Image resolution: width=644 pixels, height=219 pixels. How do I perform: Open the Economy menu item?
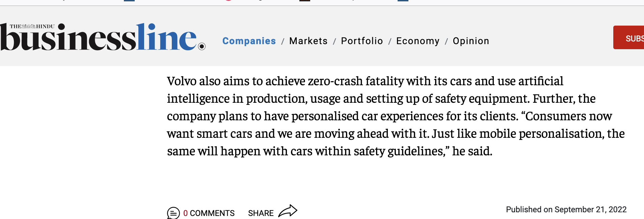tap(418, 41)
